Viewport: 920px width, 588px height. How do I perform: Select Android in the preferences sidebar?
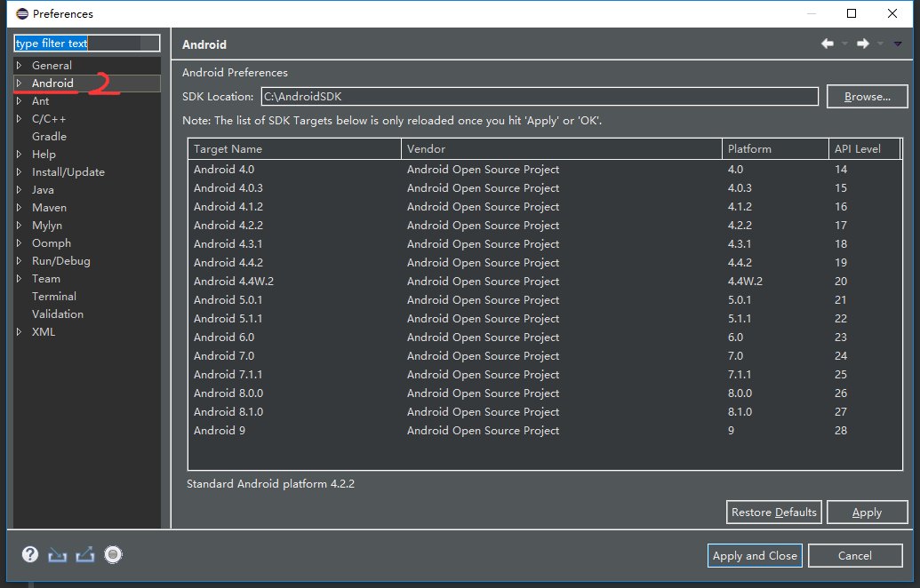51,83
